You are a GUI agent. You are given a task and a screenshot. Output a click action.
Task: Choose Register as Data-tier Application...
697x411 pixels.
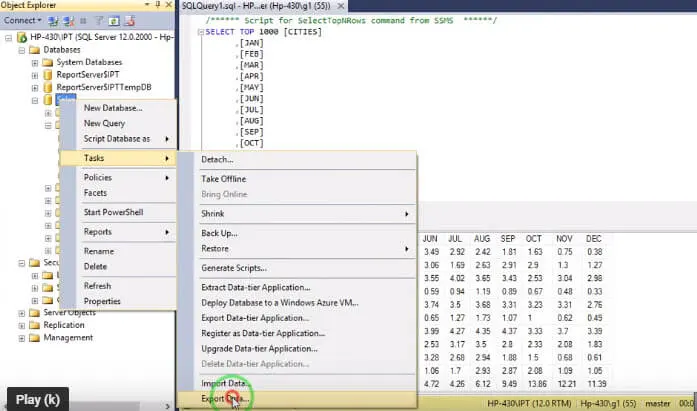pyautogui.click(x=297, y=333)
